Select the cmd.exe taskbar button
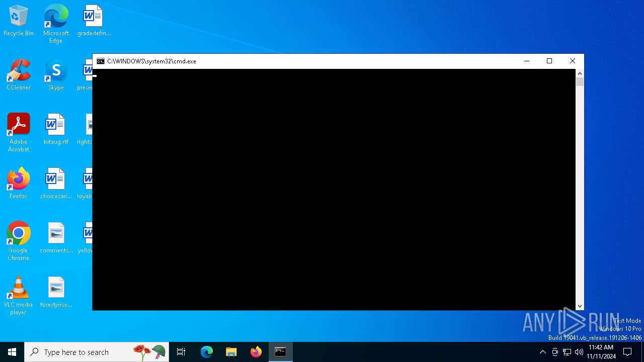Screen dimensions: 644x362 [281, 352]
